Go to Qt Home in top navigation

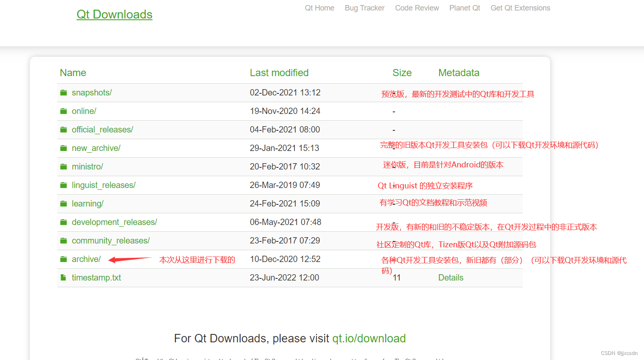click(320, 8)
